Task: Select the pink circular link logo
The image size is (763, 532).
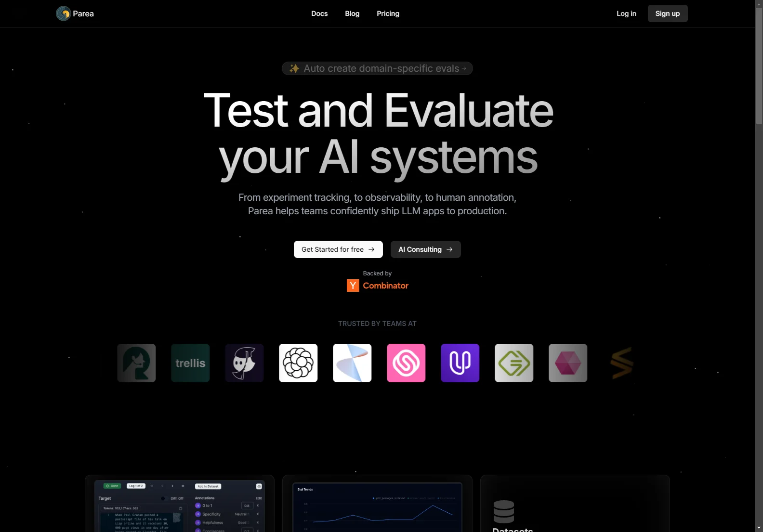Action: click(406, 363)
